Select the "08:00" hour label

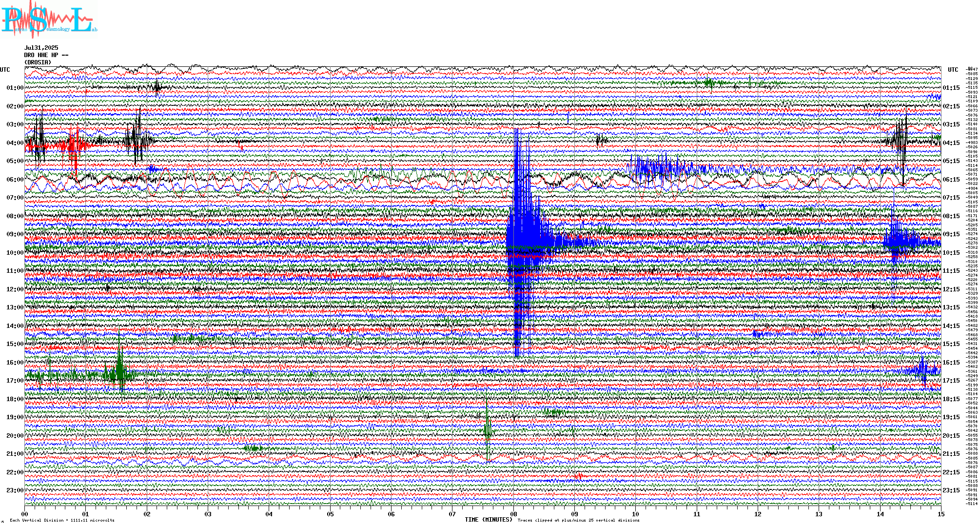(x=15, y=216)
